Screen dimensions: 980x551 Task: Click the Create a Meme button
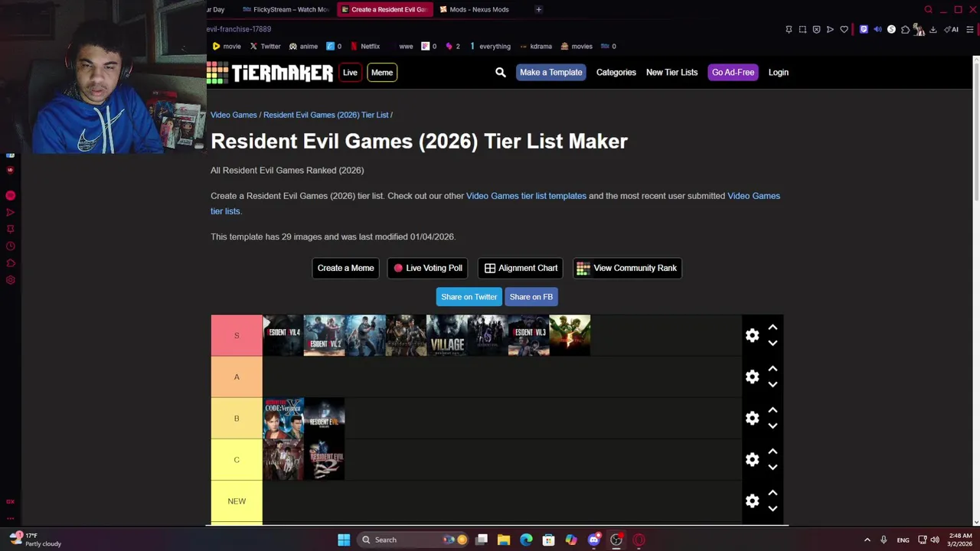coord(345,268)
